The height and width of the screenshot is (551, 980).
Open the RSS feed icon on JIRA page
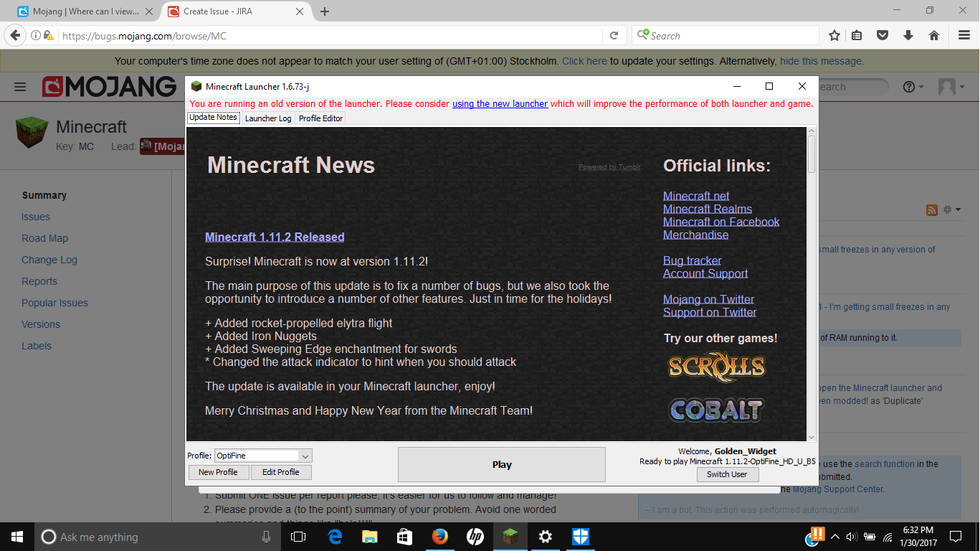pos(932,209)
